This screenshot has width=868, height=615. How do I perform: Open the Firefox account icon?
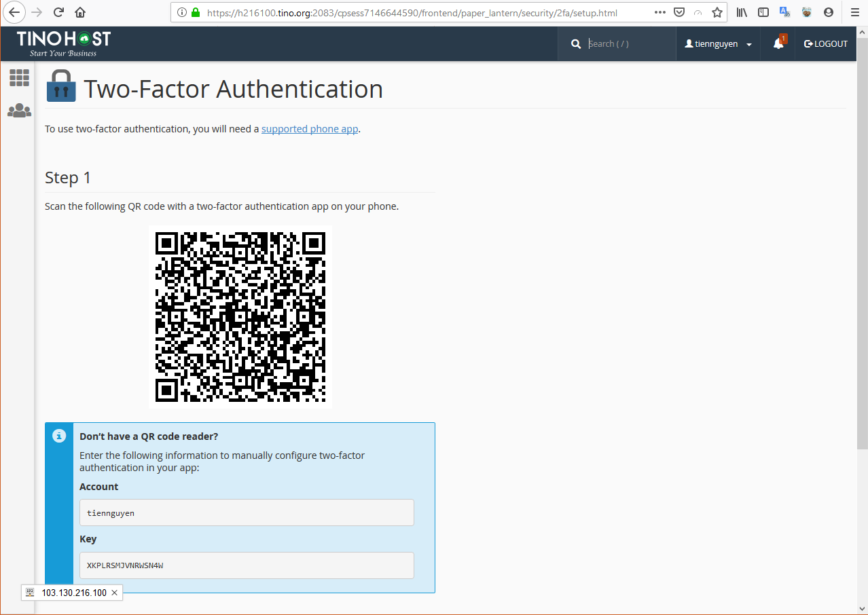pos(829,12)
